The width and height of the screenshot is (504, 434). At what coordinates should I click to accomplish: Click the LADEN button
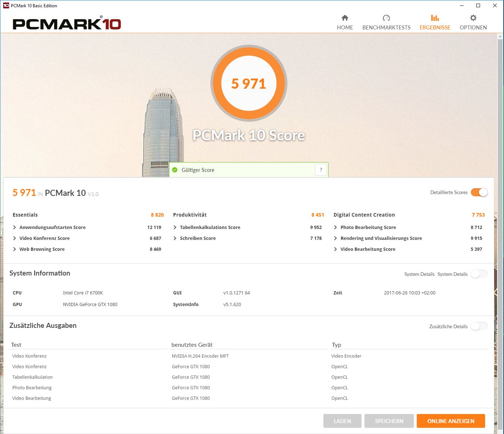click(342, 421)
